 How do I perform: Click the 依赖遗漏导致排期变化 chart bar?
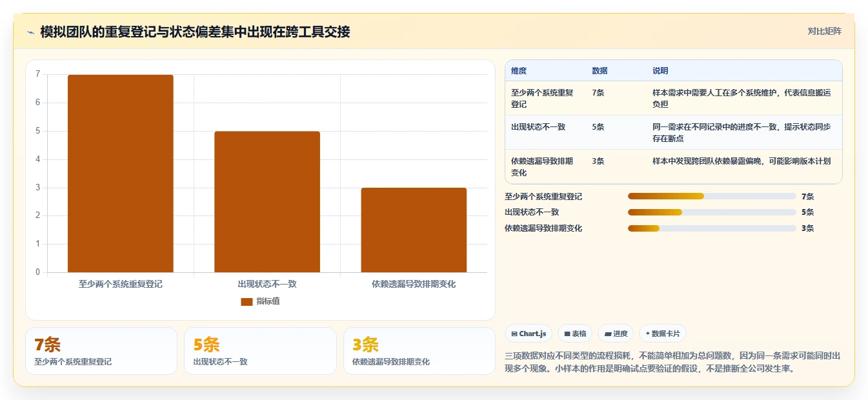click(x=414, y=230)
